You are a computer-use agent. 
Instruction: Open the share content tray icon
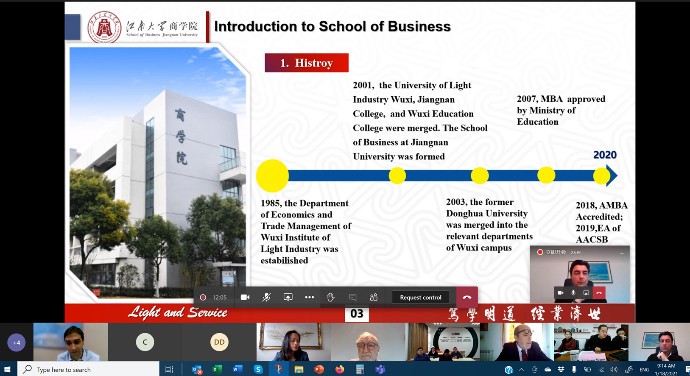tap(288, 297)
